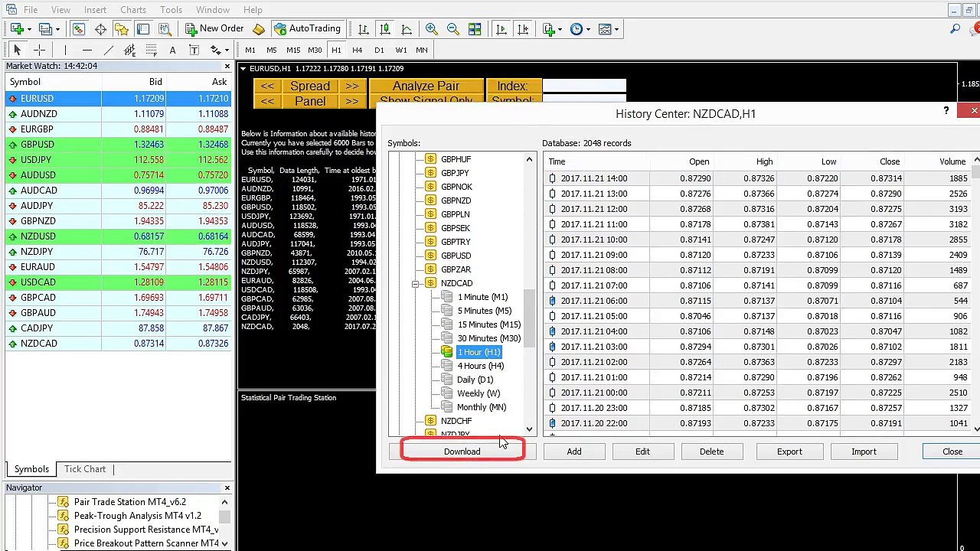Viewport: 980px width, 551px height.
Task: Open the Strategy Tester icon
Action: click(165, 29)
